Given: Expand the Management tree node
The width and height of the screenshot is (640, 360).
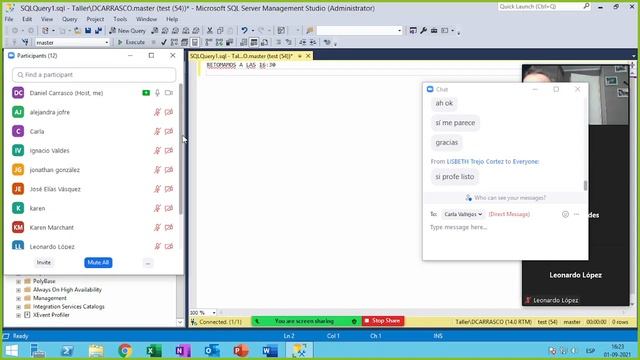Looking at the screenshot, I should (x=18, y=298).
